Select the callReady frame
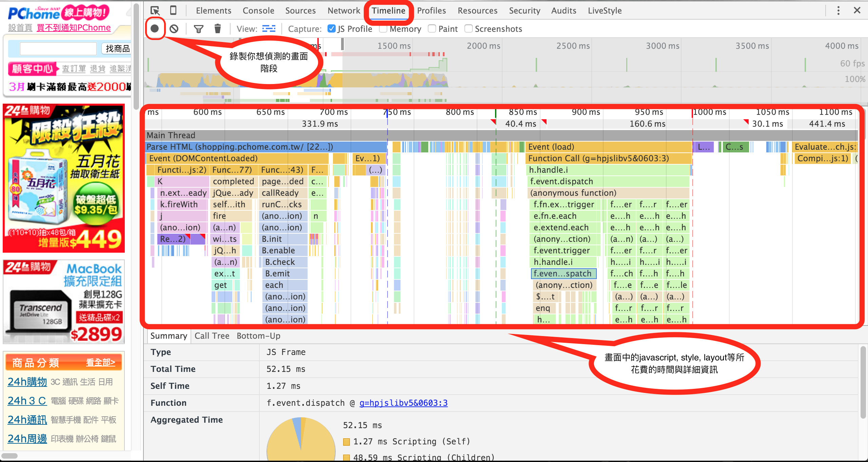This screenshot has width=868, height=462. click(x=283, y=193)
